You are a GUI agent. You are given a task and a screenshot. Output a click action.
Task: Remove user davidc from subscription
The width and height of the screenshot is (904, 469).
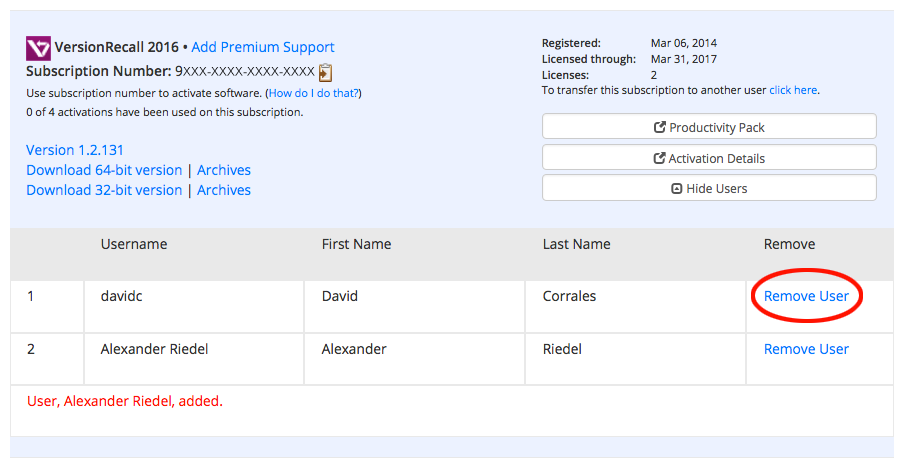pyautogui.click(x=806, y=296)
